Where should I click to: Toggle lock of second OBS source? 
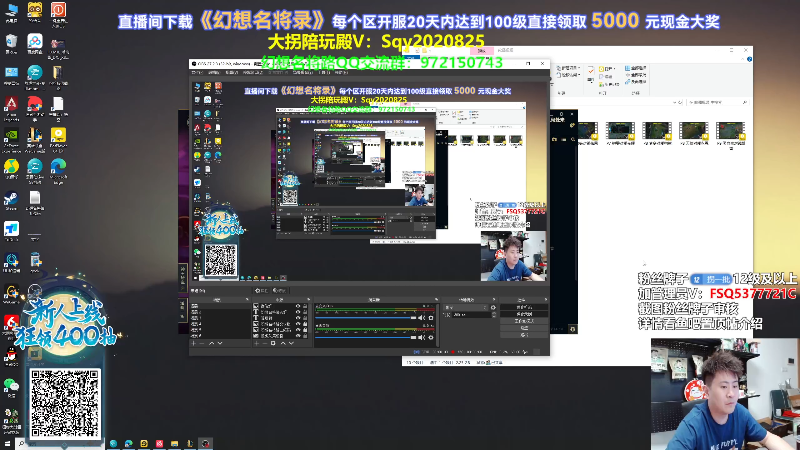(x=305, y=312)
